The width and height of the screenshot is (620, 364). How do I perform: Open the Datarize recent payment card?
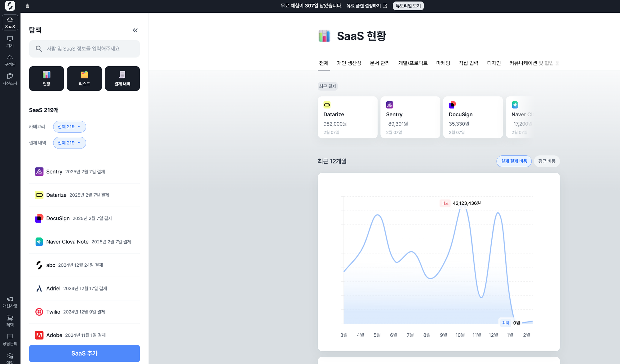pyautogui.click(x=347, y=118)
